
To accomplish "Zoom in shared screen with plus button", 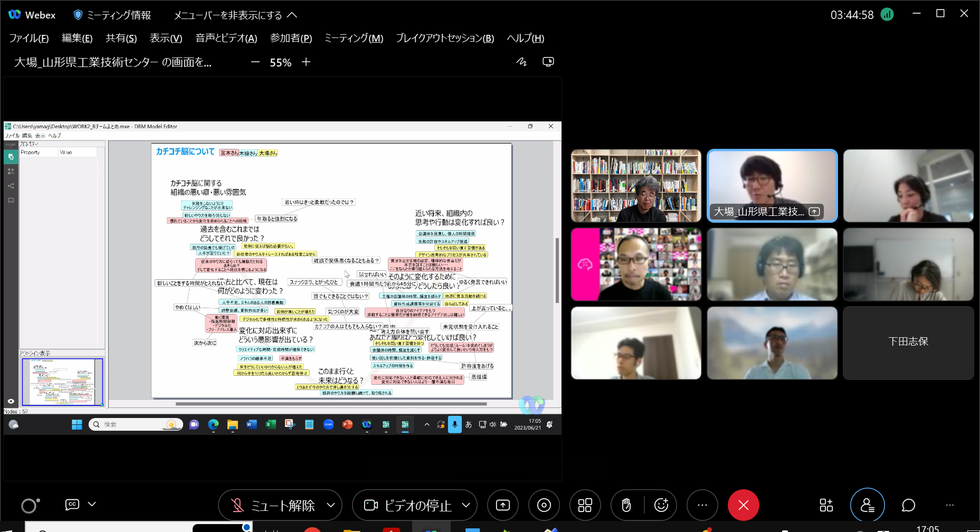I will pos(306,62).
